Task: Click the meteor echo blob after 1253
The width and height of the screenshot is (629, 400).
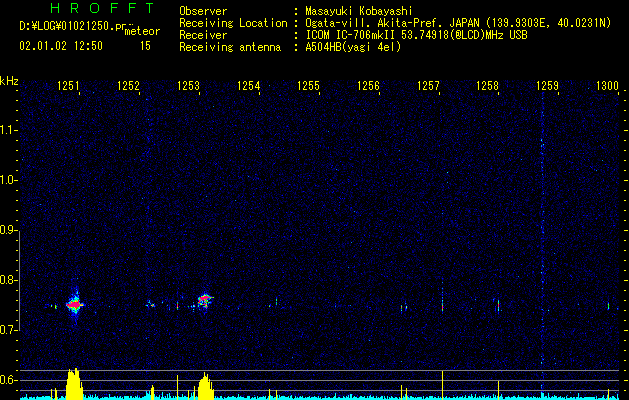Action: [x=205, y=300]
